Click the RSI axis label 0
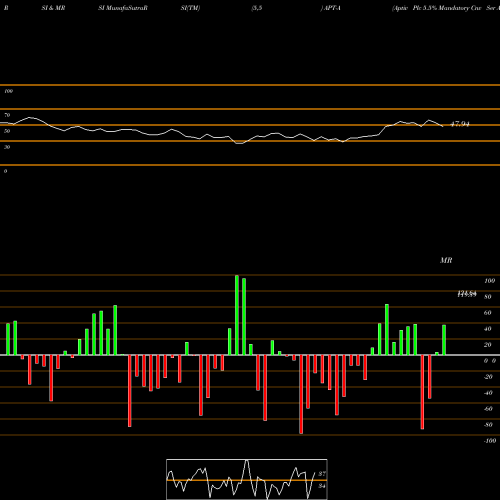500x500 pixels. (x=5, y=171)
